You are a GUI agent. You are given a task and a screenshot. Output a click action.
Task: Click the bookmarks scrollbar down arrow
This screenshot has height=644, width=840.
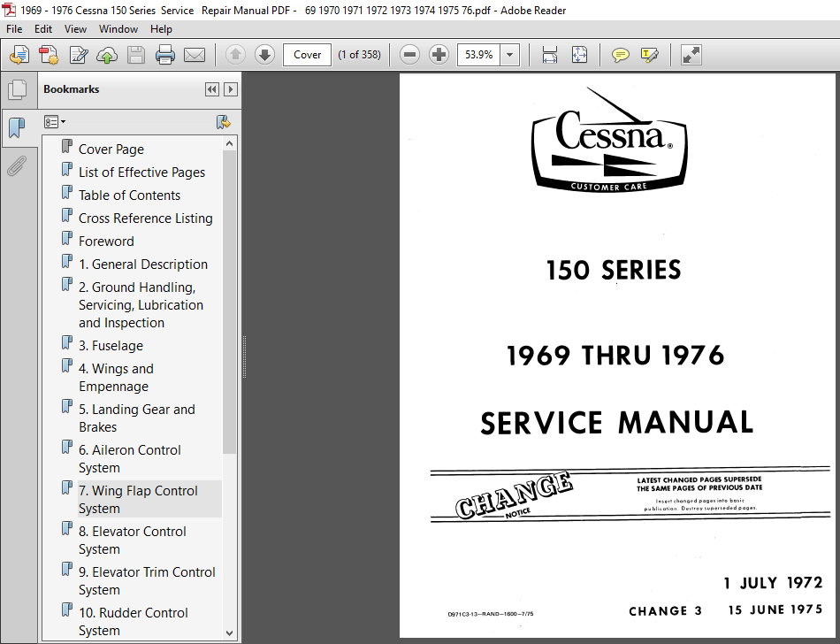pos(229,632)
